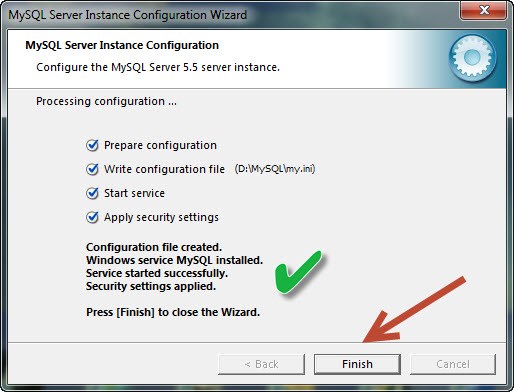
Task: Click the Start service check icon
Action: click(92, 193)
